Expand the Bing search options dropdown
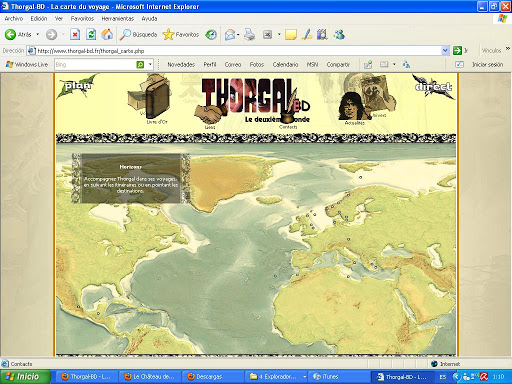The height and width of the screenshot is (384, 512). click(x=150, y=64)
